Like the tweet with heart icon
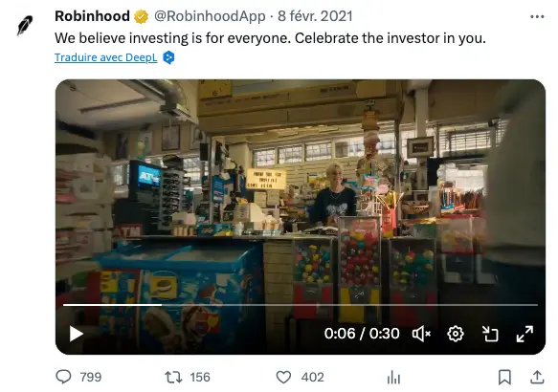The image size is (558, 392). click(x=283, y=377)
